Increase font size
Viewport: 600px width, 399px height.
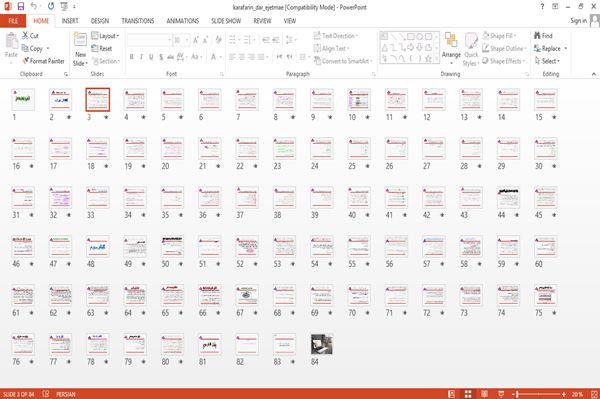click(196, 40)
